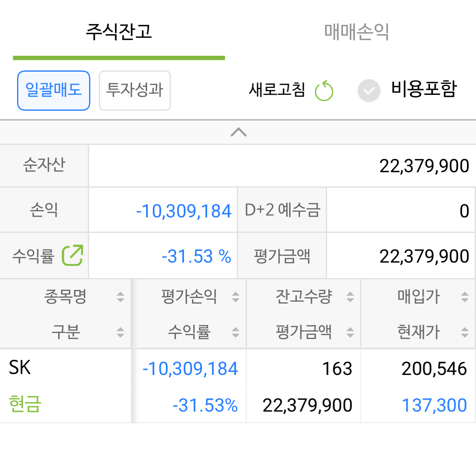Switch to the 매매손익 tab
The width and height of the screenshot is (476, 469).
pyautogui.click(x=356, y=32)
